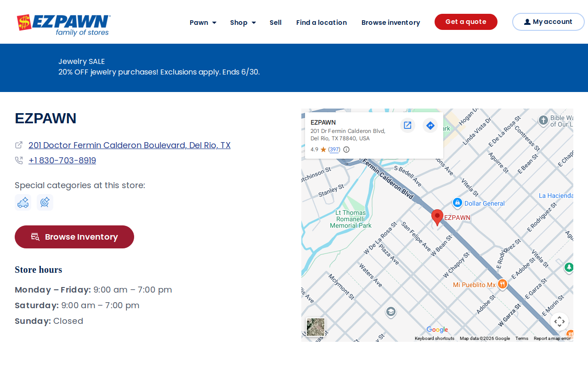Open My account
The image size is (588, 368).
coord(548,22)
